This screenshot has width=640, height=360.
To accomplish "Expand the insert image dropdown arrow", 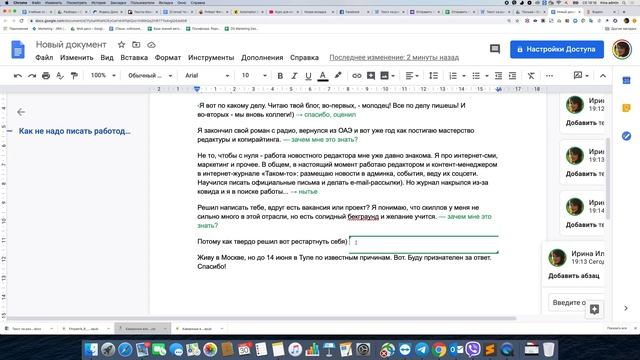I will coord(393,76).
